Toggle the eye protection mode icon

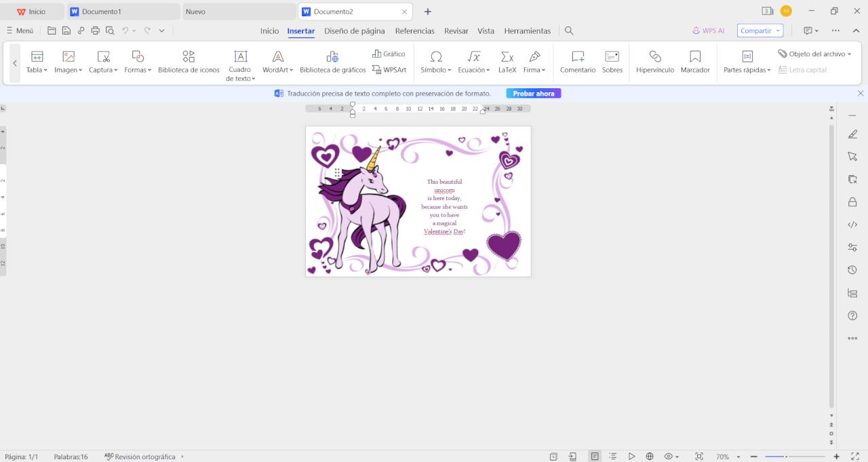pos(669,457)
